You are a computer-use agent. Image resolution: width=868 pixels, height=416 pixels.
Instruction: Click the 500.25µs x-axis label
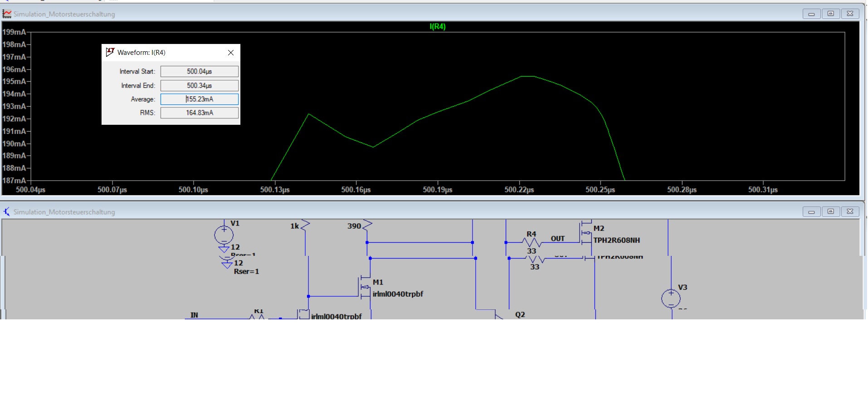point(600,190)
